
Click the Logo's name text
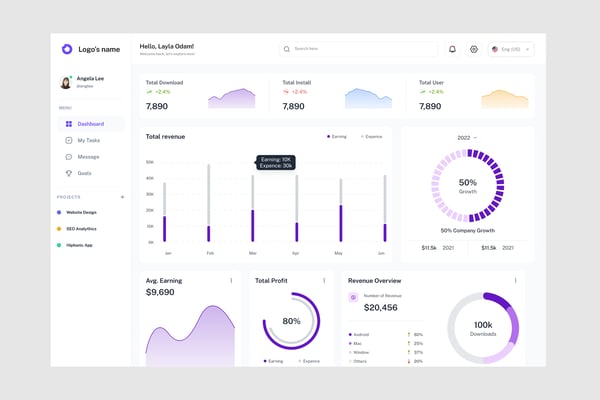point(99,49)
